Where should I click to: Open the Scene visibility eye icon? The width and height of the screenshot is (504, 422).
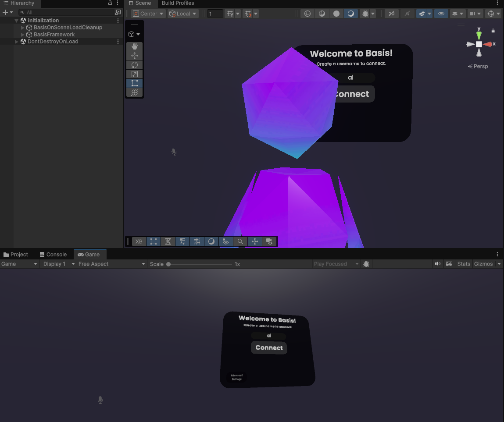pos(441,13)
